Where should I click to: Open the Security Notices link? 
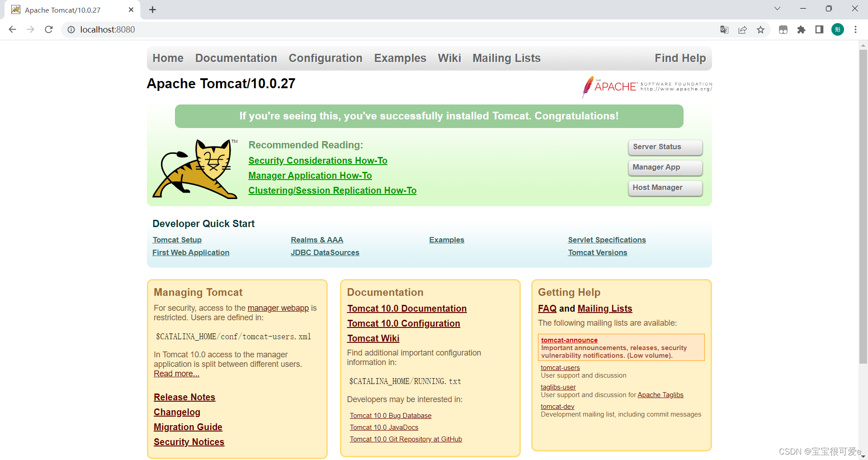pos(189,442)
